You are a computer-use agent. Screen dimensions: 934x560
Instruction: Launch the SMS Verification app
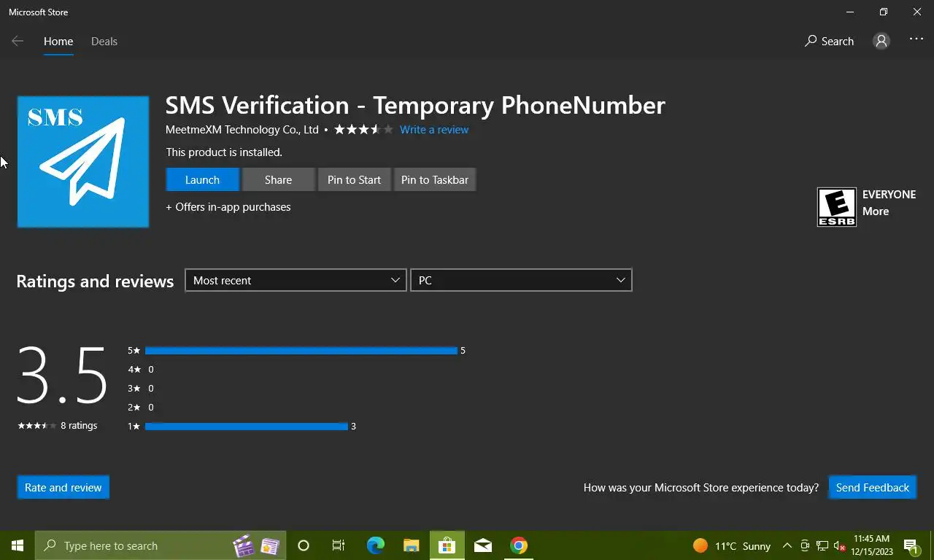202,179
